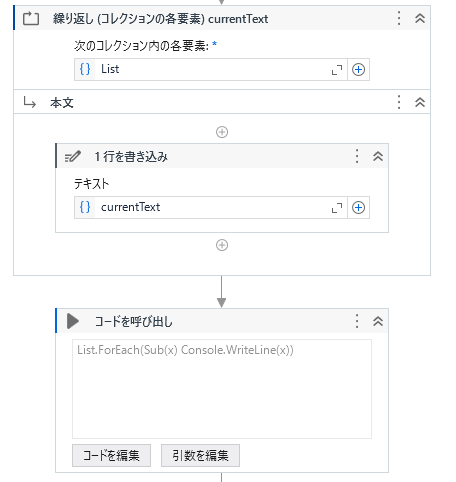The image size is (456, 482).
Task: Click the テキスト field label
Action: pyautogui.click(x=91, y=184)
